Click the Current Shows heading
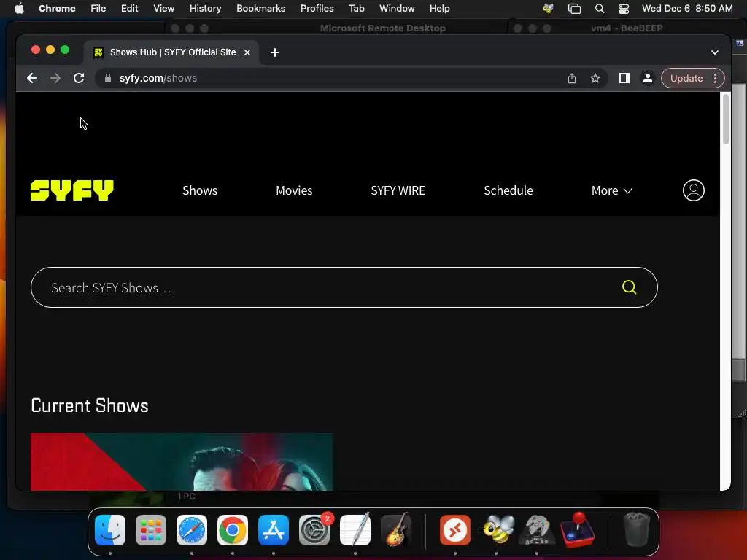This screenshot has height=560, width=747. coord(90,405)
